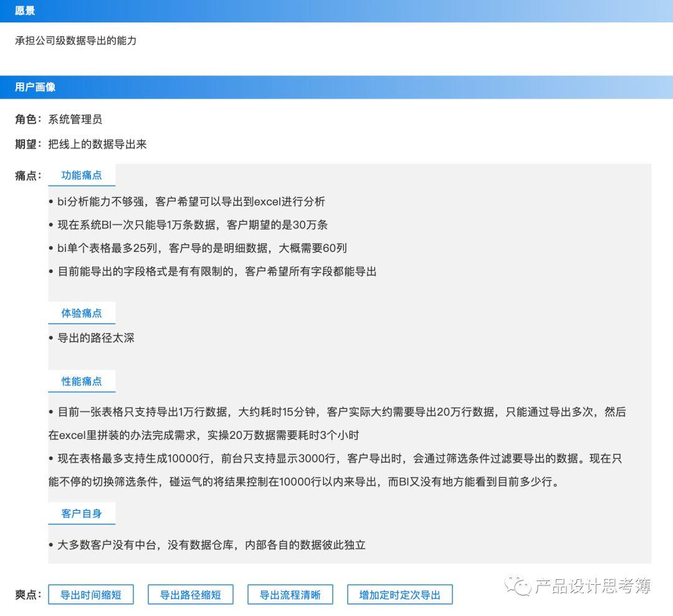This screenshot has width=673, height=616.
Task: Click the 导出路径缩短 button
Action: click(x=191, y=594)
